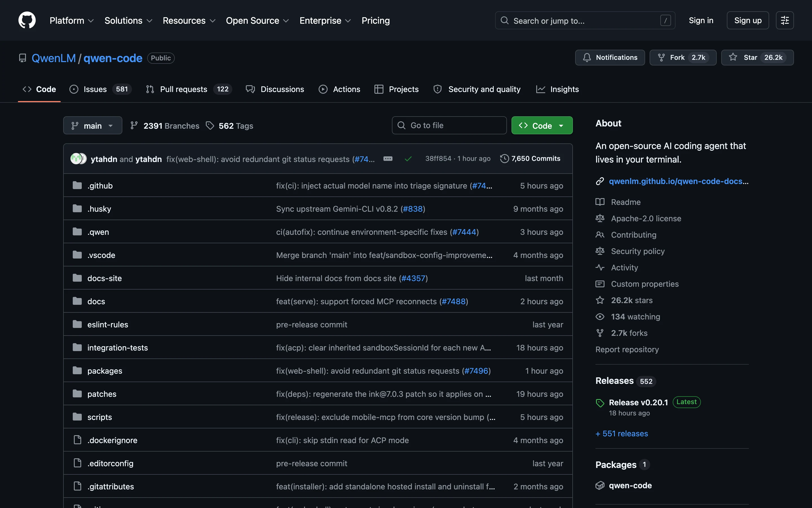Open the Projects tab
812x508 pixels.
396,89
